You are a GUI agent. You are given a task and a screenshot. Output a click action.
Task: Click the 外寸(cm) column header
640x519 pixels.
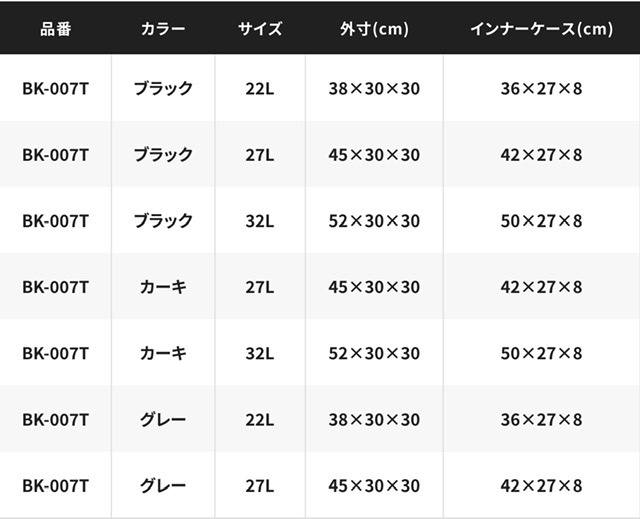point(374,28)
